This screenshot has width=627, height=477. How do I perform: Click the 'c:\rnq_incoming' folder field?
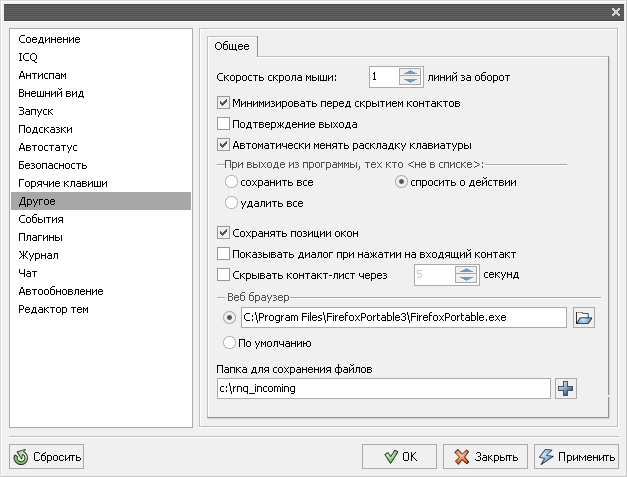383,388
